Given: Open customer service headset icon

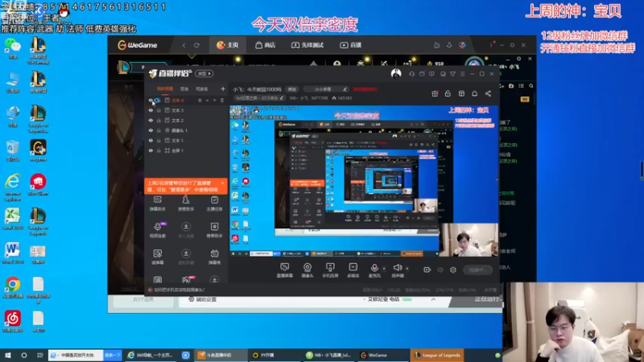Looking at the screenshot, I should click(411, 74).
